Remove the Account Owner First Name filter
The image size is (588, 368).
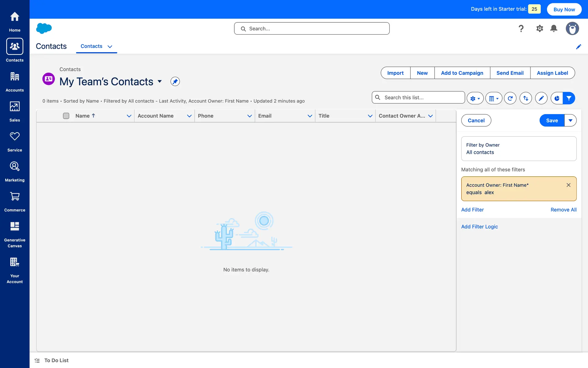pyautogui.click(x=568, y=185)
